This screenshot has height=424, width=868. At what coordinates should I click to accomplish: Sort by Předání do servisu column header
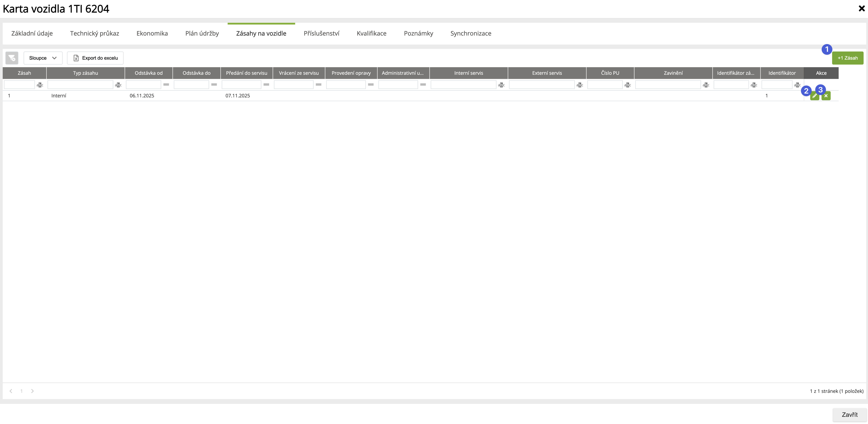[246, 73]
